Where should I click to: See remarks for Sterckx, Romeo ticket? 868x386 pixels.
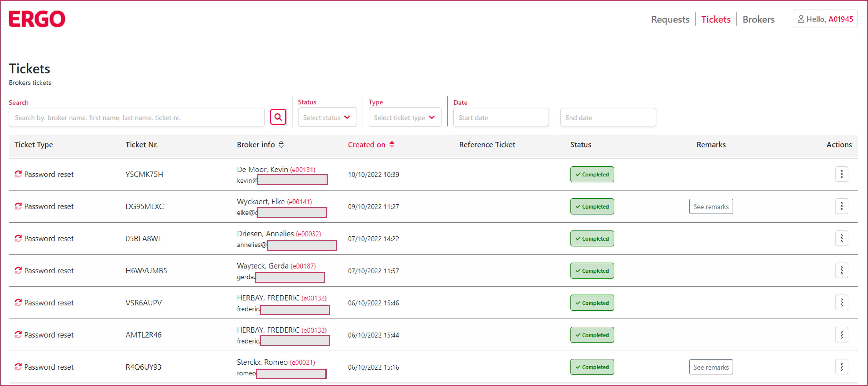tap(711, 367)
